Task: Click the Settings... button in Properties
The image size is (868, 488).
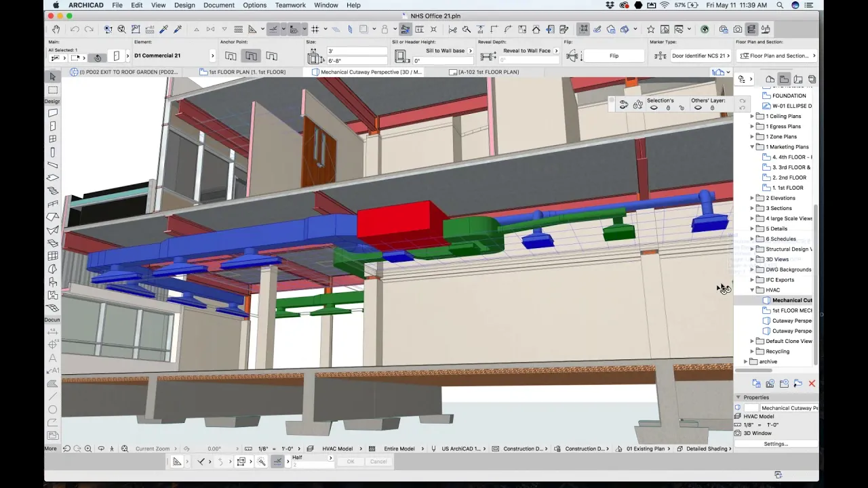Action: tap(776, 444)
